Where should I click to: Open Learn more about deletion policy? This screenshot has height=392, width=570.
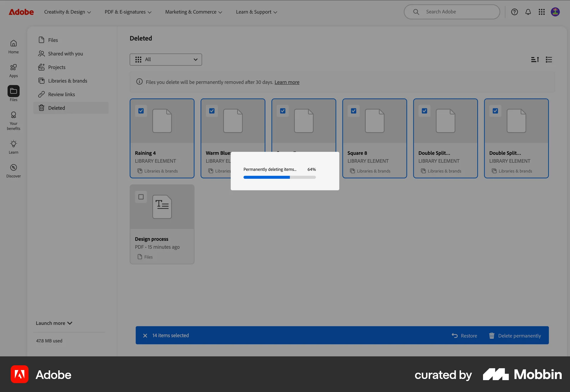(x=287, y=82)
